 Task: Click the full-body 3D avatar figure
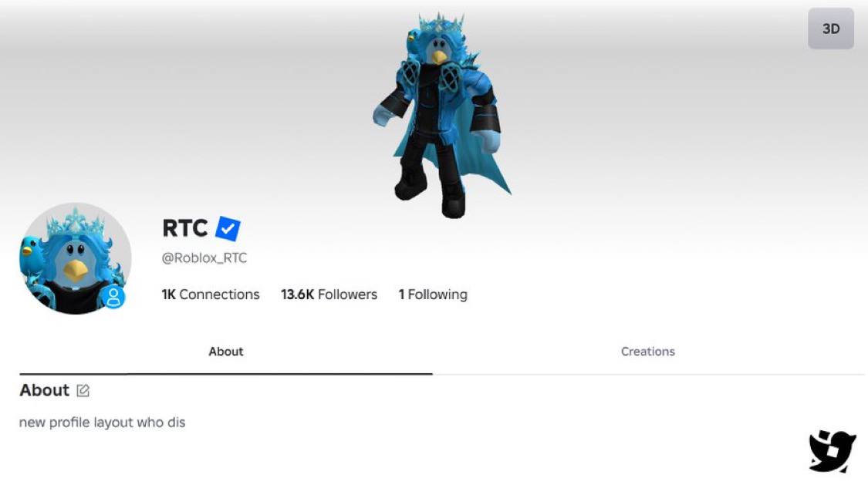click(x=441, y=115)
